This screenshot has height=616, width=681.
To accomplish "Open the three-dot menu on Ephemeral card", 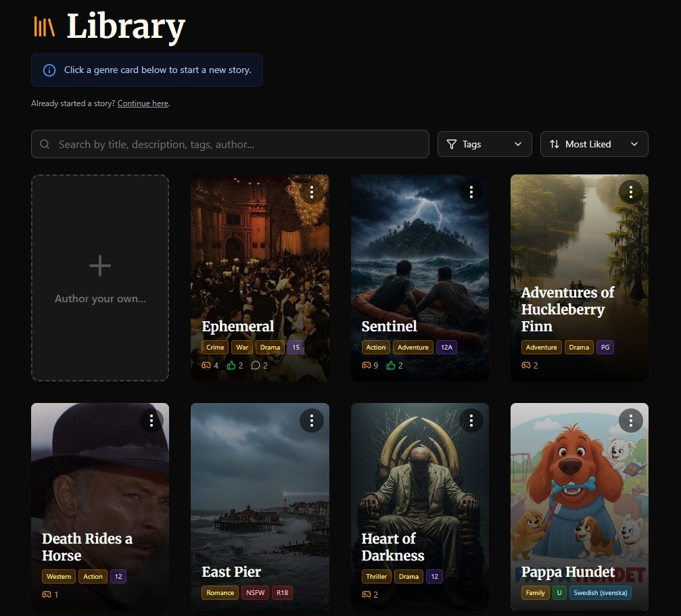I will (311, 192).
